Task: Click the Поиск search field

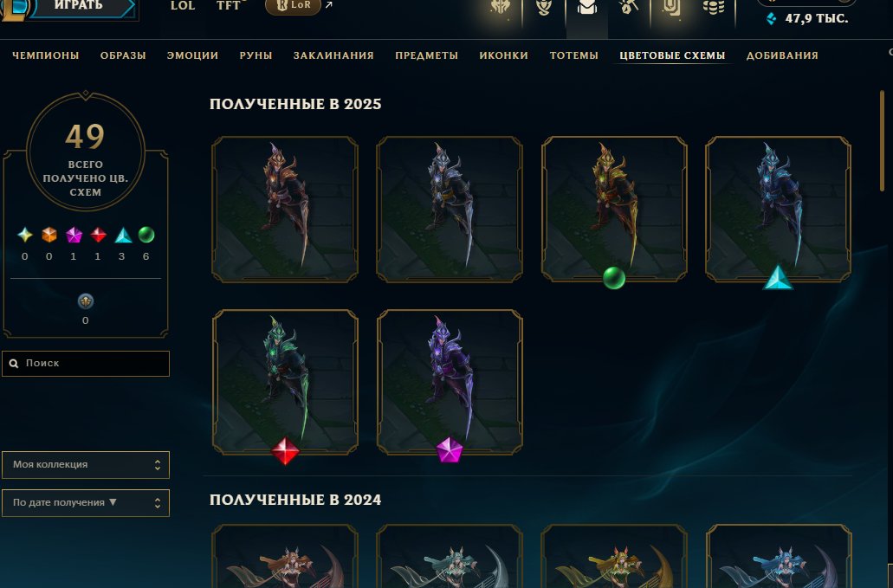Action: 86,363
